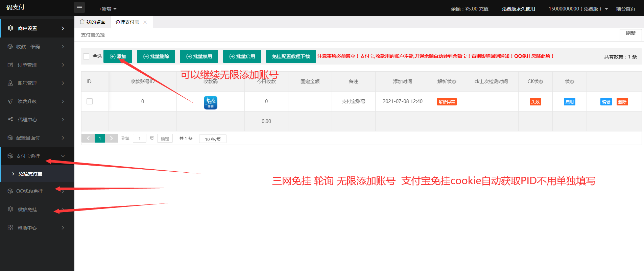
Task: Expand the 订单管理 menu chevron
Action: tap(63, 65)
